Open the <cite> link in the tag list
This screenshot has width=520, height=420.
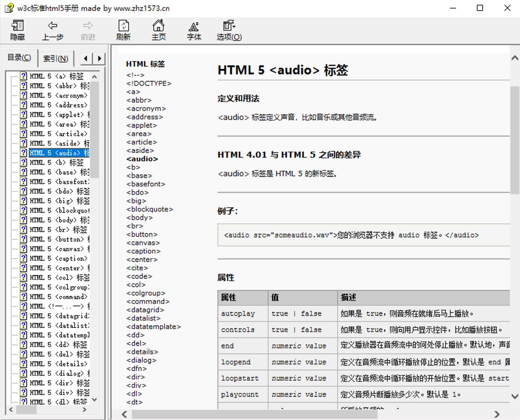tap(137, 268)
